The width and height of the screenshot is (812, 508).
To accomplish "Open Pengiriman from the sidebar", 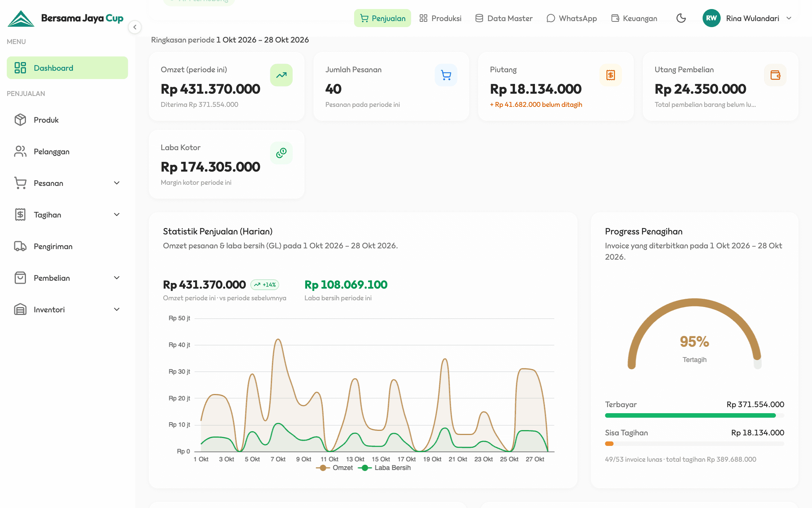I will 67,246.
